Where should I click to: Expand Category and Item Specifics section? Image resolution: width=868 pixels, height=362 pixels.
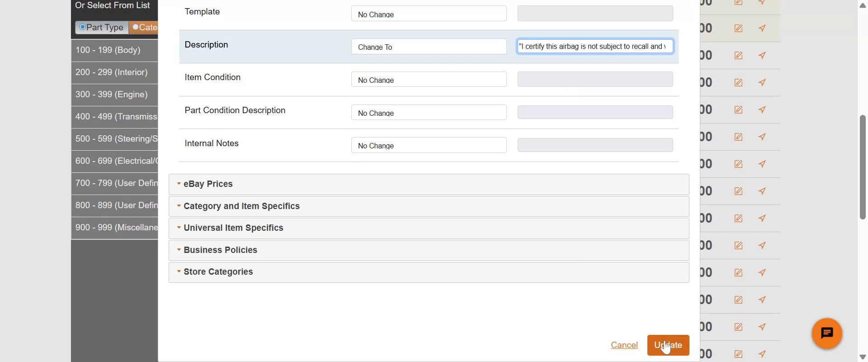pyautogui.click(x=241, y=206)
